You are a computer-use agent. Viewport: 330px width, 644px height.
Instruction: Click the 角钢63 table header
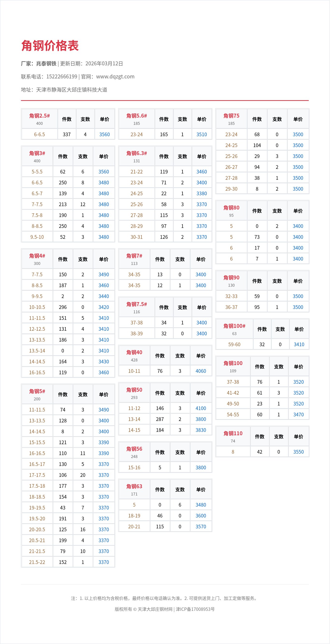[x=134, y=489]
